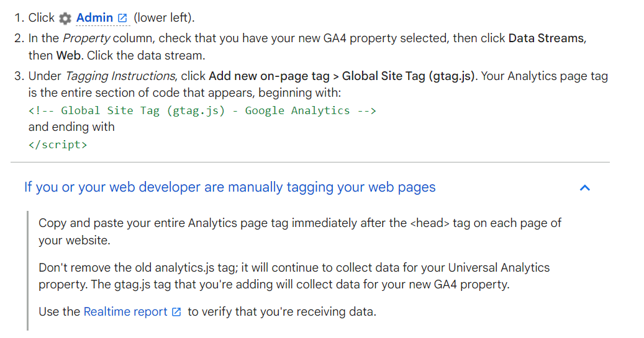Click the horizontal divider below </script>
The height and width of the screenshot is (338, 644).
tap(310, 162)
